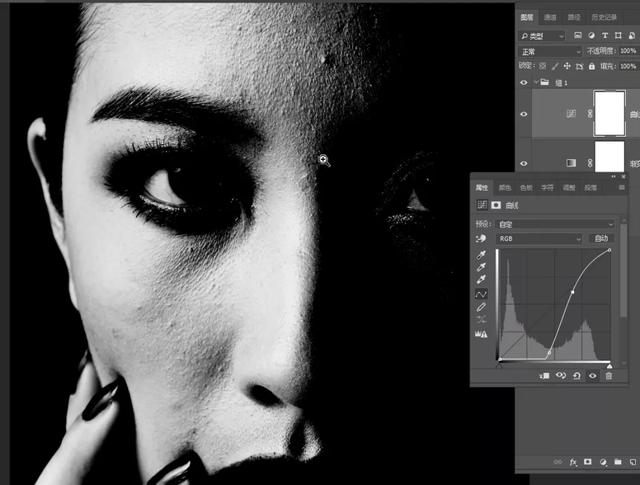The image size is (640, 485).
Task: Toggle layer visibility eye in Properties footer
Action: pyautogui.click(x=593, y=376)
